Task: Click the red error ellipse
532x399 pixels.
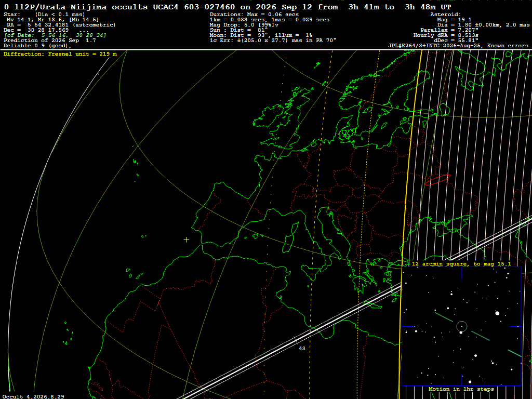Action: coord(437,180)
